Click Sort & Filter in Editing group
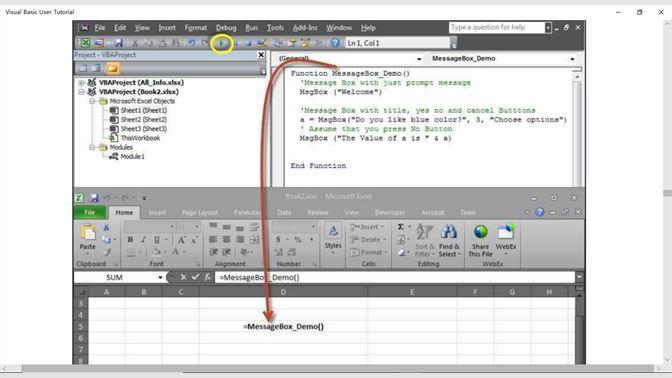 tap(425, 240)
